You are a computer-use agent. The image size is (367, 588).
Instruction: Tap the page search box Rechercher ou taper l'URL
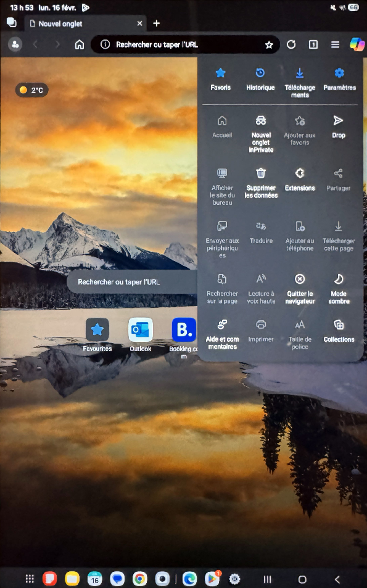[x=132, y=282]
